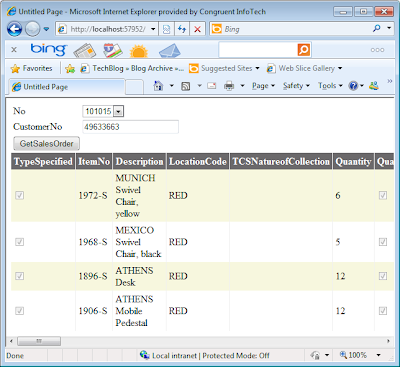The image size is (400, 367).
Task: Expand the address bar URL dropdown
Action: coord(153,29)
